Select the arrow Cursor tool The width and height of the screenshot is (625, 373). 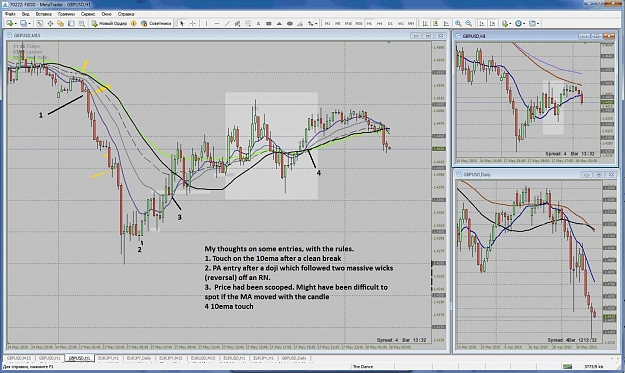(x=182, y=24)
